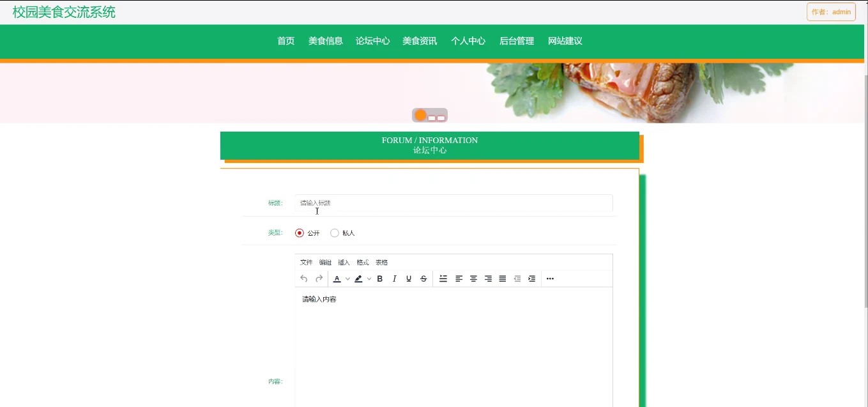Open 美食资讯 navigation item
The width and height of the screenshot is (868, 407).
pos(420,41)
